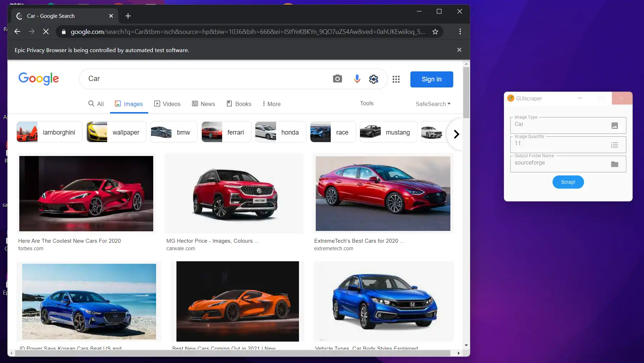
Task: Open 'MG Hector Price - Images, Colours' link
Action: pos(213,241)
